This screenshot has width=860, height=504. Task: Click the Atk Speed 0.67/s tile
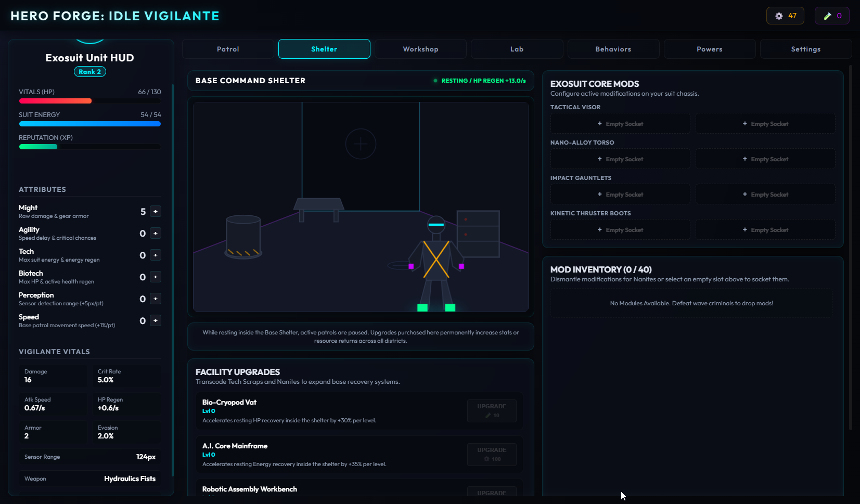(53, 404)
